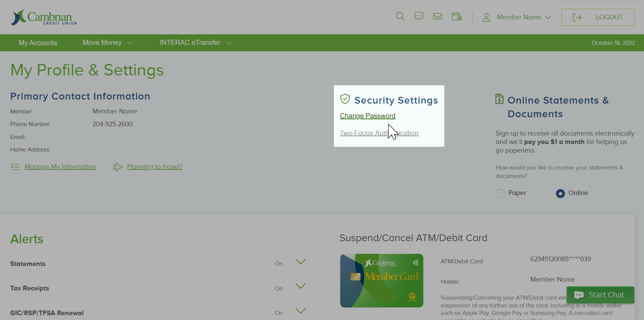Click the chat bubble icon in header

[419, 16]
